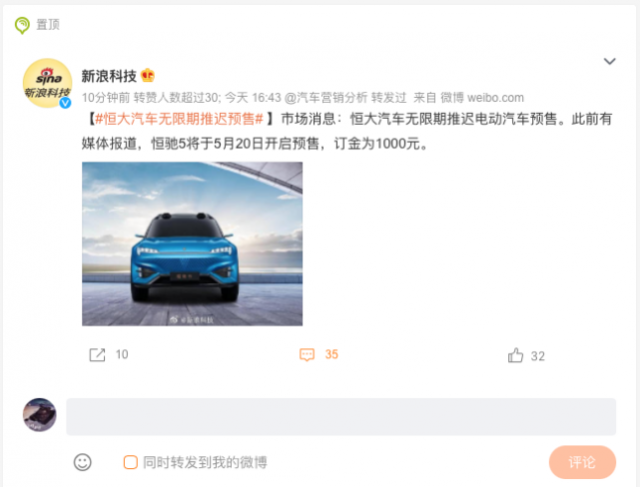Image resolution: width=640 pixels, height=487 pixels.
Task: Click the green pinned post icon
Action: point(22,25)
